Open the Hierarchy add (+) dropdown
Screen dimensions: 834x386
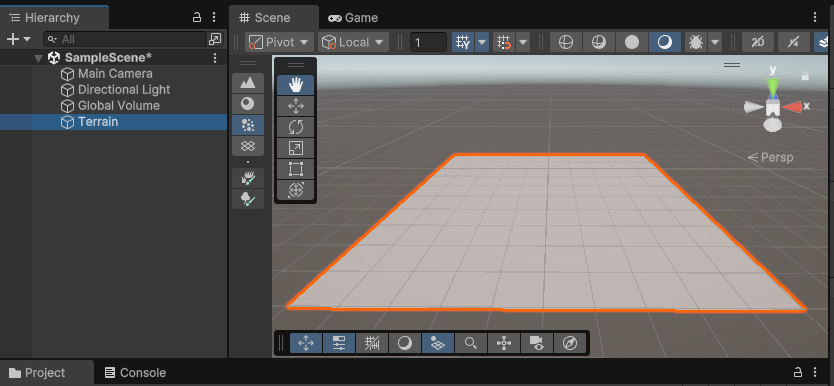click(19, 39)
